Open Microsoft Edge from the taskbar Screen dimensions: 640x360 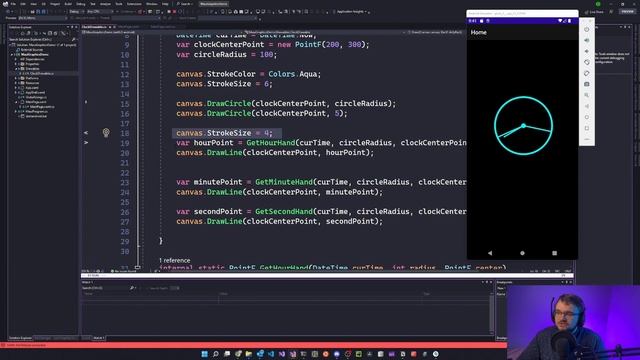(x=260, y=354)
